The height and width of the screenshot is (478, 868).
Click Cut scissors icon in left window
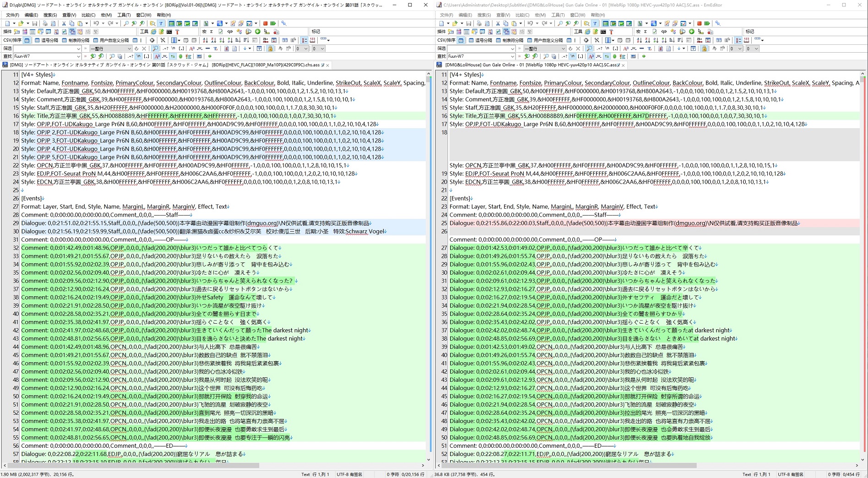tap(64, 23)
